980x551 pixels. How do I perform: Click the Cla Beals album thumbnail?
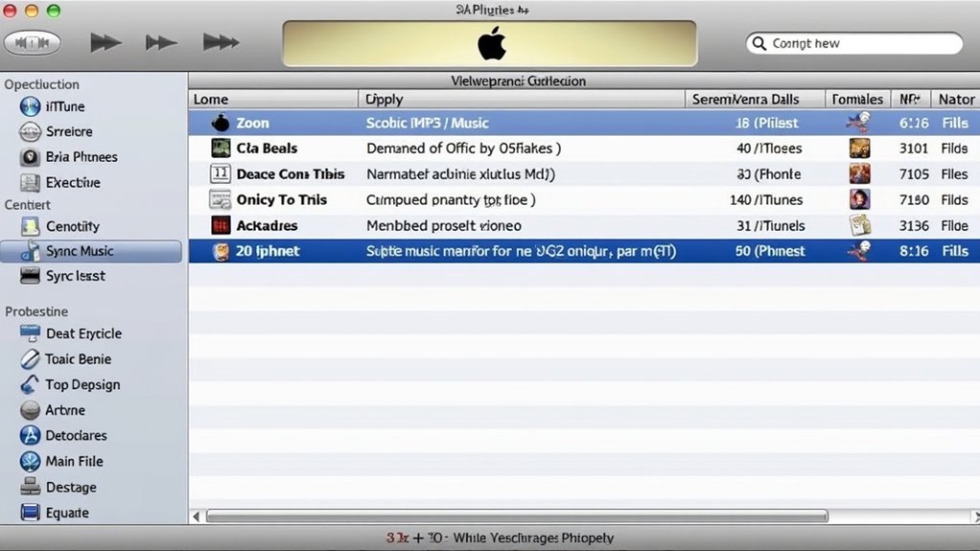221,149
